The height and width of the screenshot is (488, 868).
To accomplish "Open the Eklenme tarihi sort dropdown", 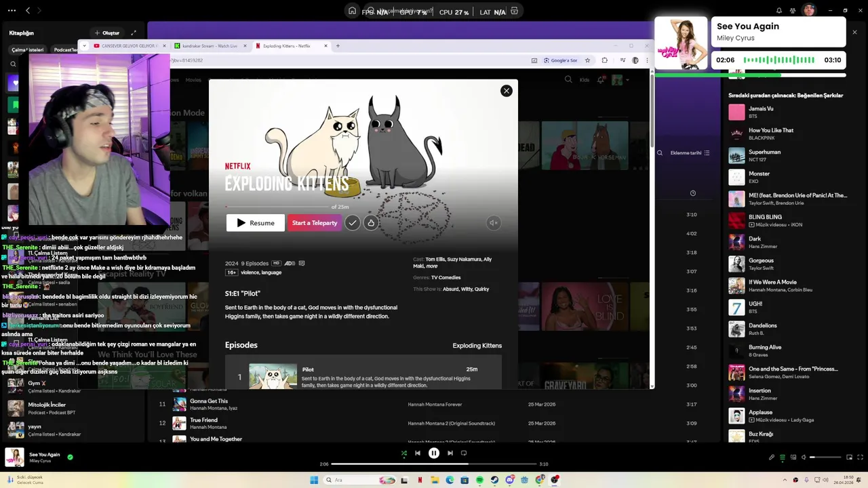I will point(690,153).
